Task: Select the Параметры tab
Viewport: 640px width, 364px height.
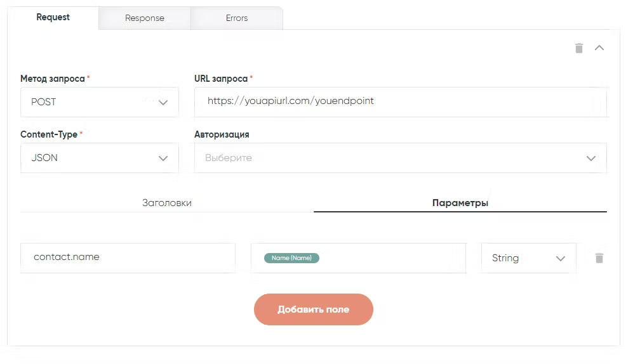Action: click(460, 203)
